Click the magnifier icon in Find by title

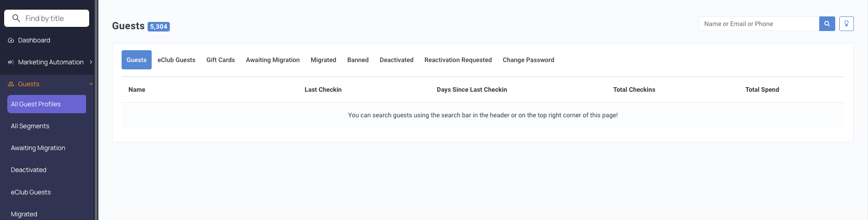(16, 18)
